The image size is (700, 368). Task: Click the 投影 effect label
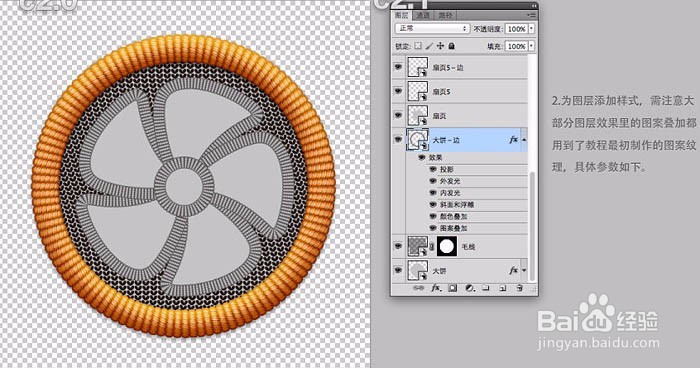[x=446, y=169]
